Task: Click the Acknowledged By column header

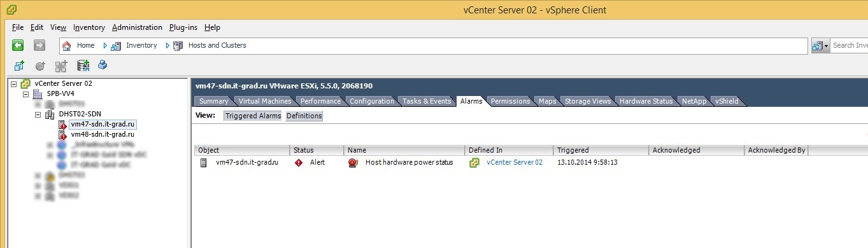Action: click(x=776, y=151)
